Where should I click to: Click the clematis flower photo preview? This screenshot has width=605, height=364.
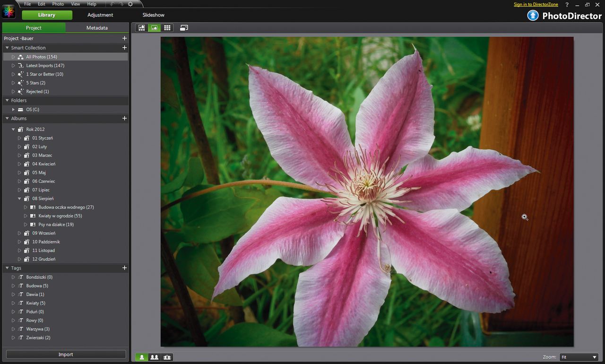367,192
